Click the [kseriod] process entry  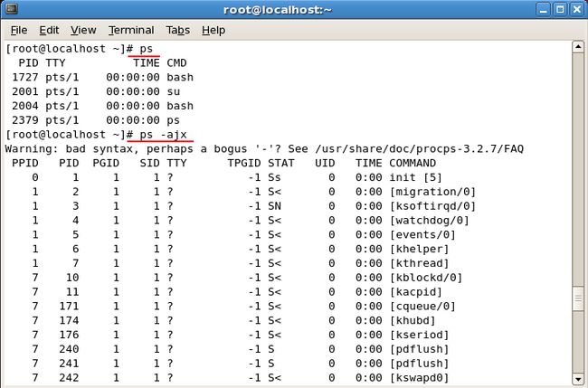pyautogui.click(x=419, y=335)
